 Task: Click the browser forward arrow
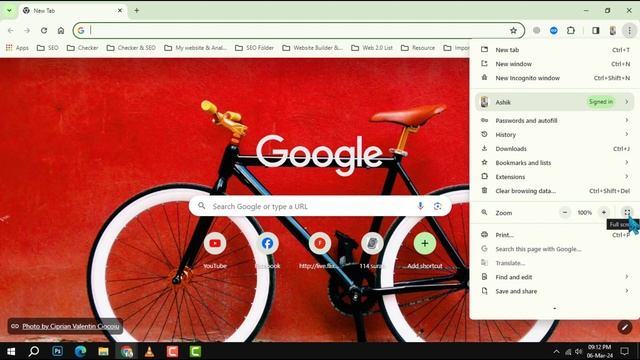tap(27, 31)
